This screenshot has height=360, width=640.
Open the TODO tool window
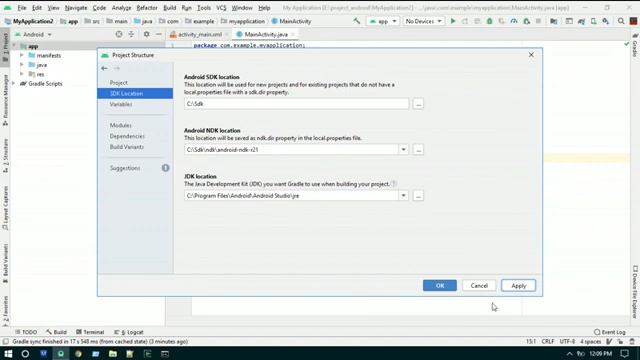(x=26, y=332)
